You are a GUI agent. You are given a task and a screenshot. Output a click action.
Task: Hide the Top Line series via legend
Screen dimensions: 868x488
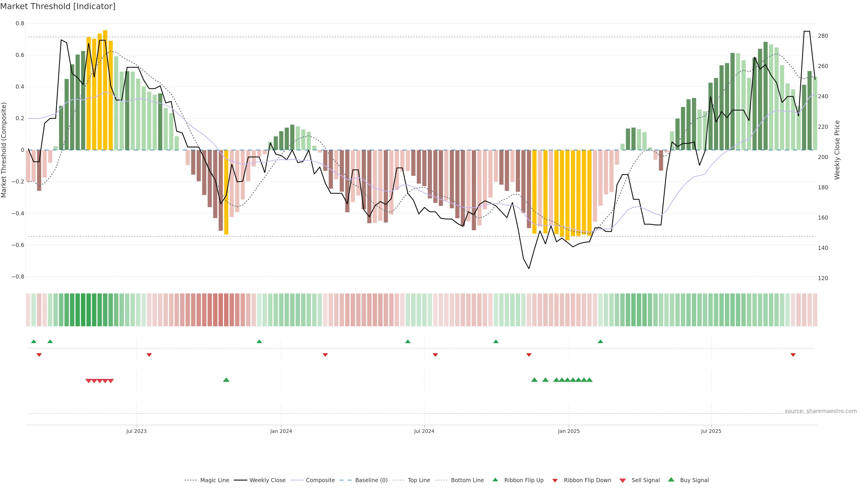(x=419, y=480)
